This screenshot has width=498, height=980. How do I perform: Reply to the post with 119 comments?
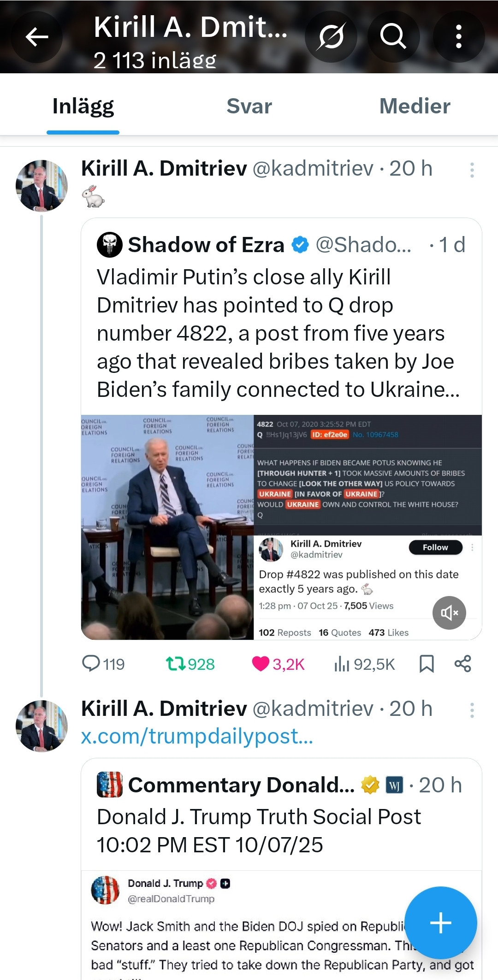coord(91,664)
